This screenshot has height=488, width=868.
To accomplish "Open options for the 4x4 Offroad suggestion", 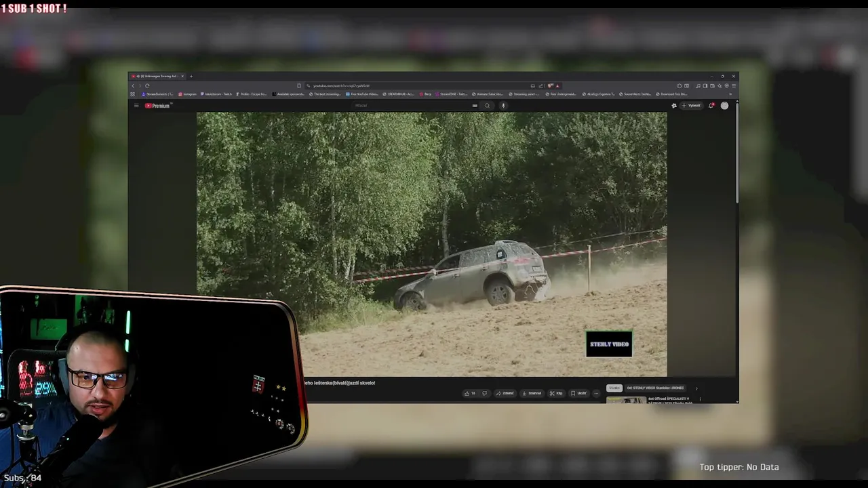I will coord(701,399).
